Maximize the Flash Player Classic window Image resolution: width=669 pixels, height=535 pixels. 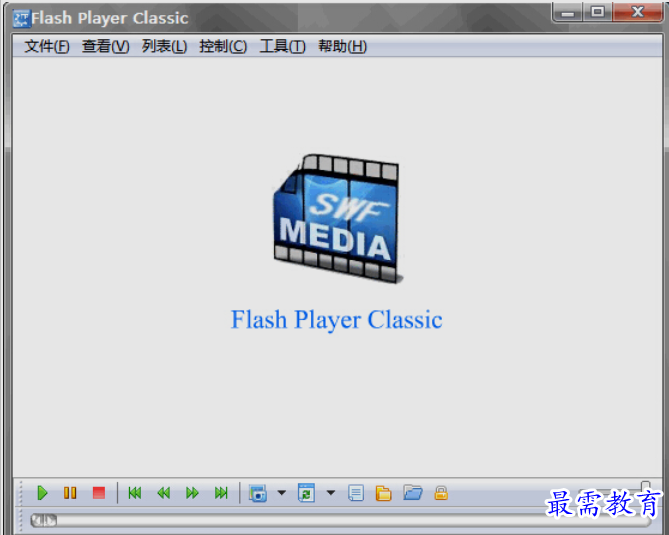coord(597,12)
